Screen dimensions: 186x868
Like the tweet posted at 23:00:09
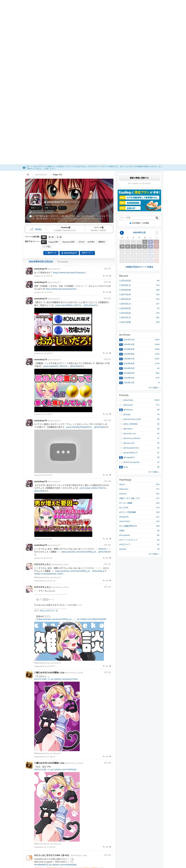tap(110, 276)
